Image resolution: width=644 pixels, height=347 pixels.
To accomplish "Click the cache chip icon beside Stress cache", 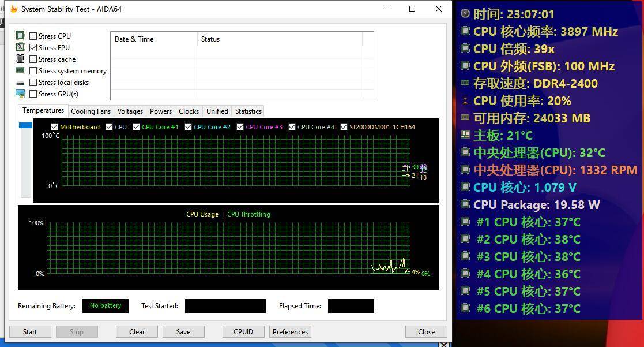I will click(x=20, y=58).
